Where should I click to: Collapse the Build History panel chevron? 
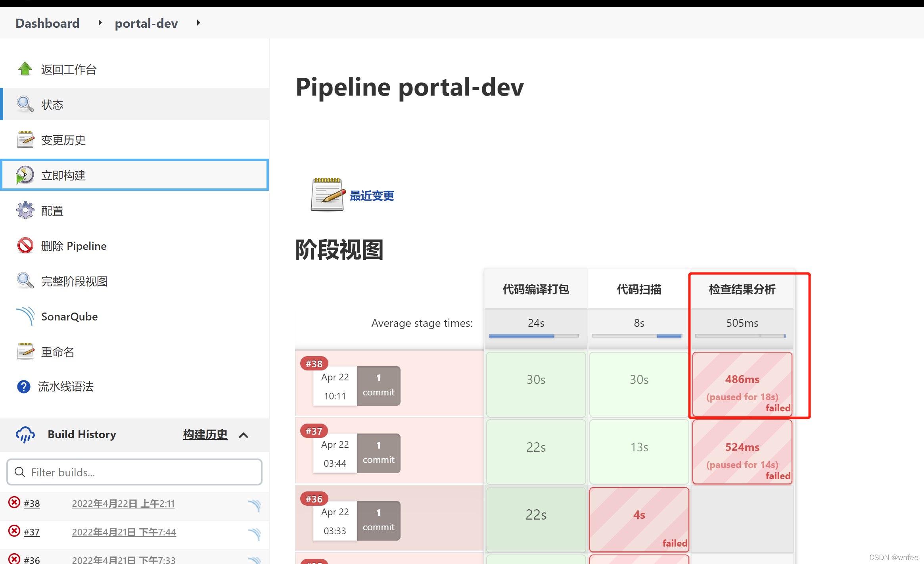(243, 435)
